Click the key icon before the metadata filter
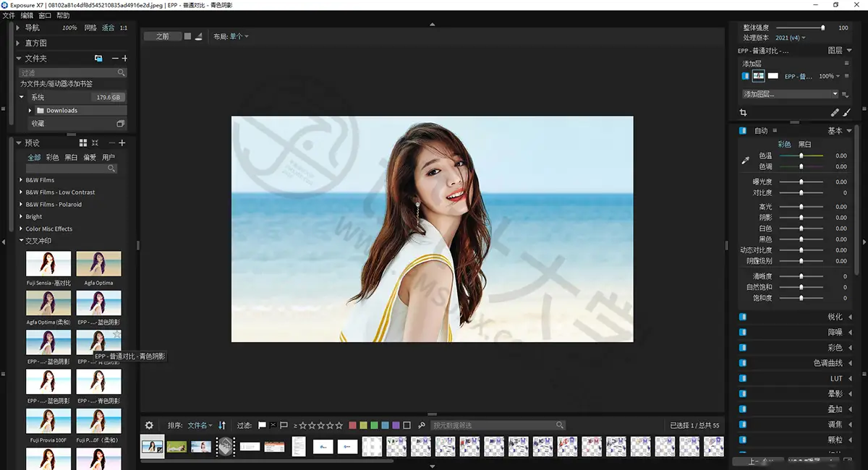This screenshot has width=868, height=470. [422, 425]
